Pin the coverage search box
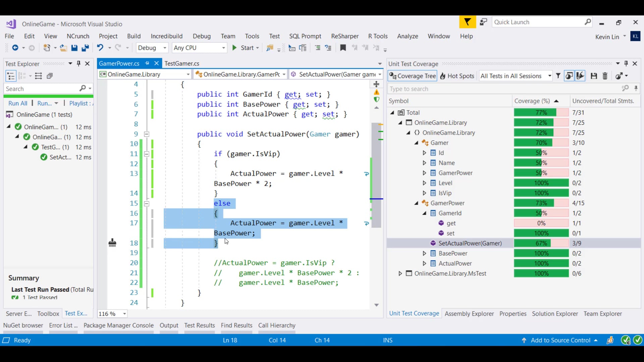The image size is (644, 362). [x=636, y=88]
